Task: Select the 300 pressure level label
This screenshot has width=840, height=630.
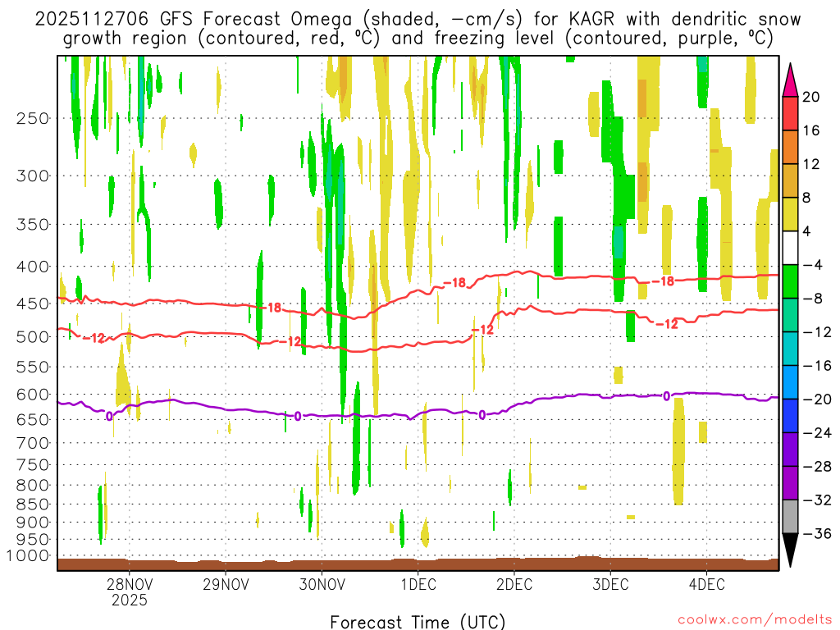Action: click(33, 176)
